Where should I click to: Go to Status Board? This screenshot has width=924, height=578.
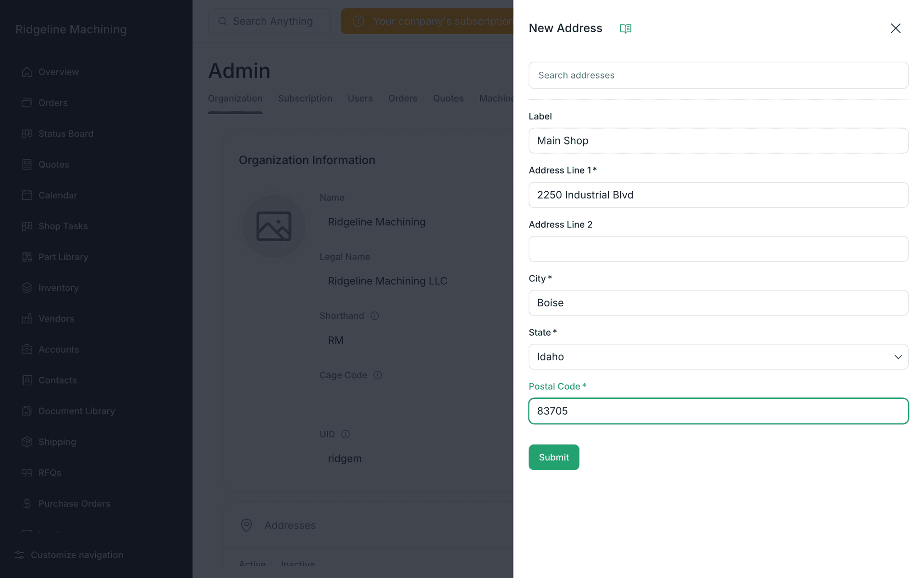click(x=57, y=133)
